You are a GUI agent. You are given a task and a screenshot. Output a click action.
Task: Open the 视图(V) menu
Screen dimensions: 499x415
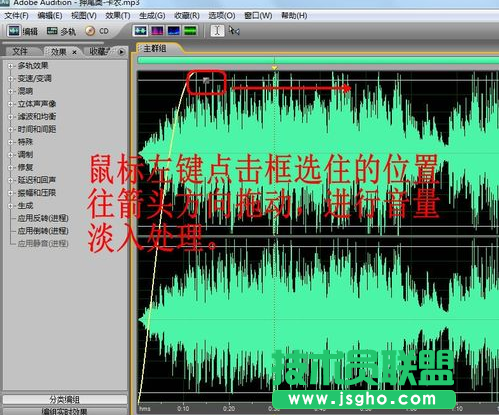tap(84, 16)
